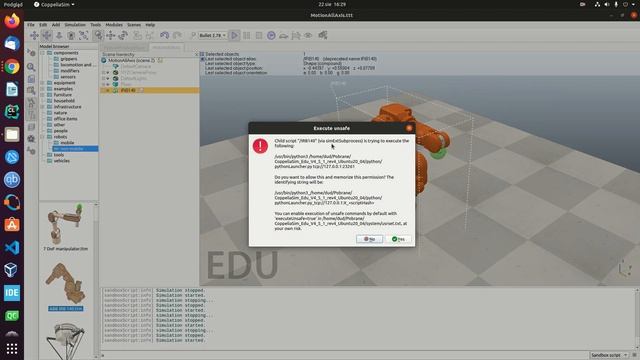Stop the simulation with the stop button
Image resolution: width=640 pixels, height=360 pixels.
pyautogui.click(x=259, y=36)
